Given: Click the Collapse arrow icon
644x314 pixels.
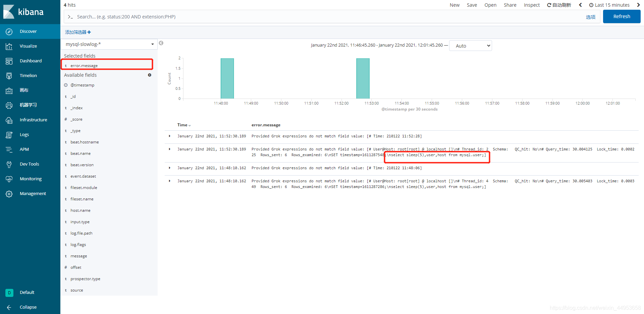Looking at the screenshot, I should 9,307.
